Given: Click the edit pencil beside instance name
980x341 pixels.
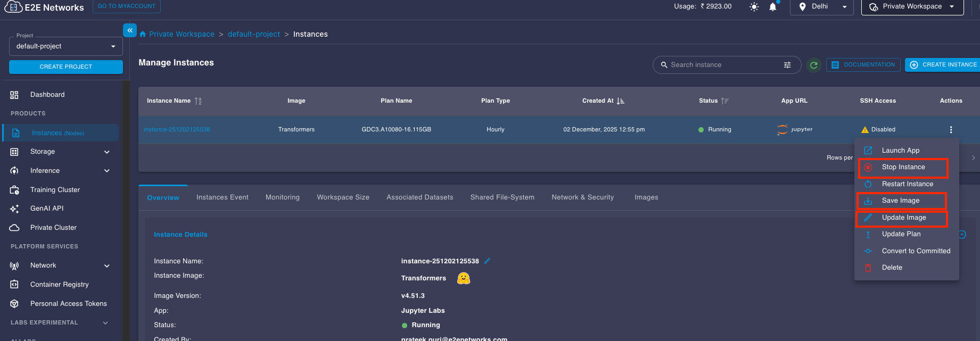Looking at the screenshot, I should 487,261.
